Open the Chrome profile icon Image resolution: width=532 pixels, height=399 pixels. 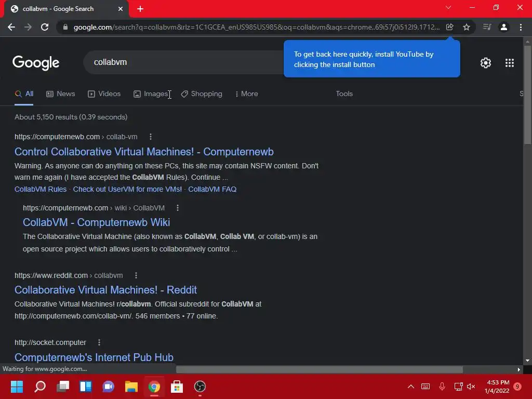point(504,27)
